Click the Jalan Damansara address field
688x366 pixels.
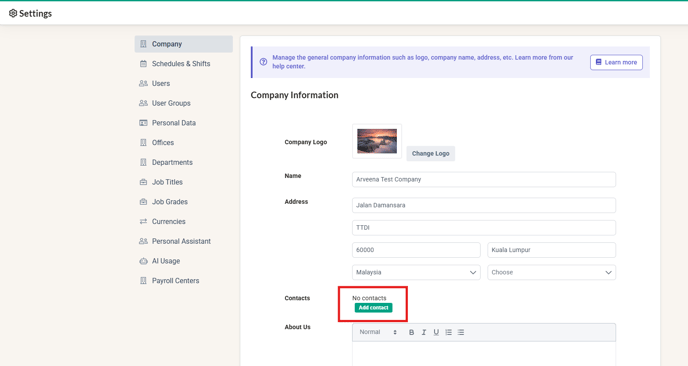point(484,205)
